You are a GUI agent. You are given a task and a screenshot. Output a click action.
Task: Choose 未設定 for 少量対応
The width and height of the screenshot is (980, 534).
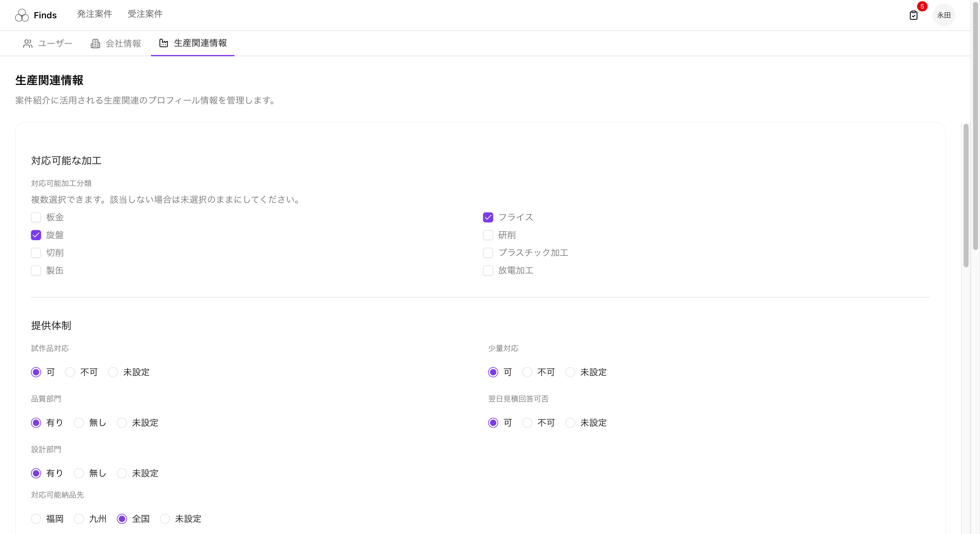pyautogui.click(x=570, y=372)
